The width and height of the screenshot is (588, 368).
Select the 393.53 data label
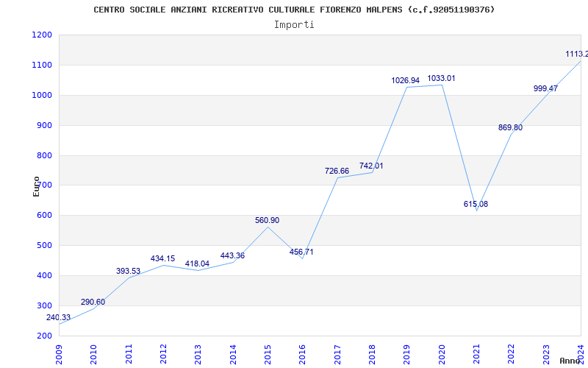pyautogui.click(x=128, y=271)
